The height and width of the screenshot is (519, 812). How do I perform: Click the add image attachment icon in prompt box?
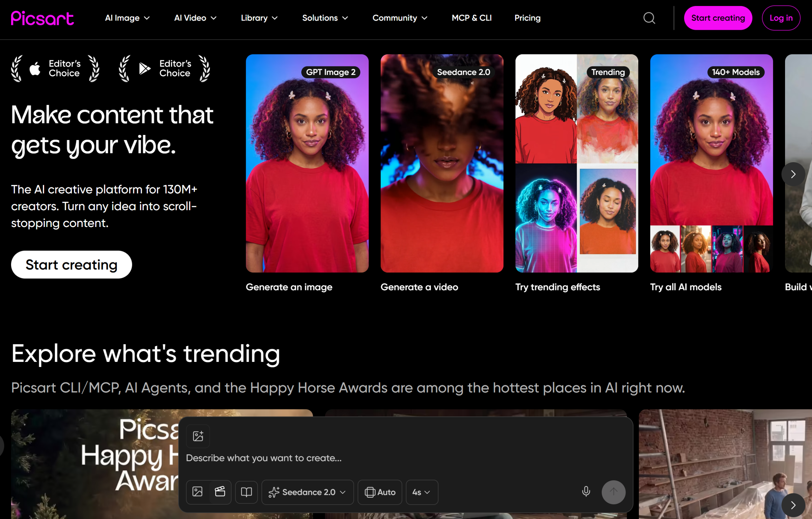point(198,436)
